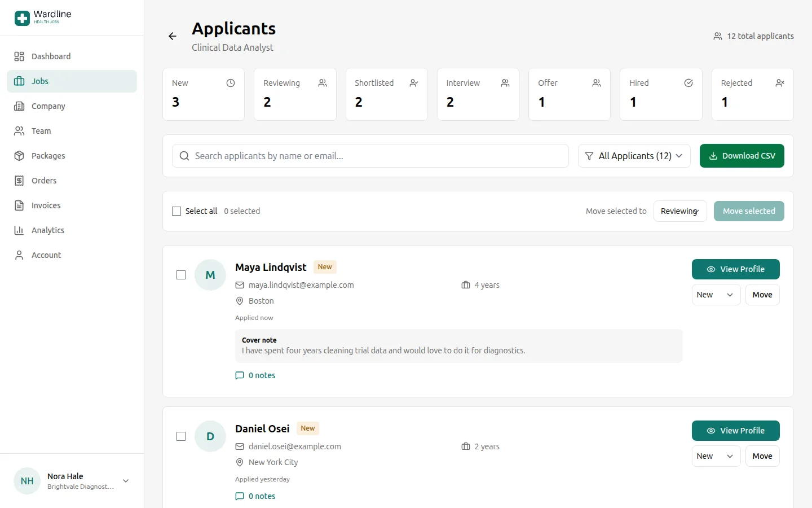Download the applicants CSV
The image size is (812, 508).
[x=742, y=156]
